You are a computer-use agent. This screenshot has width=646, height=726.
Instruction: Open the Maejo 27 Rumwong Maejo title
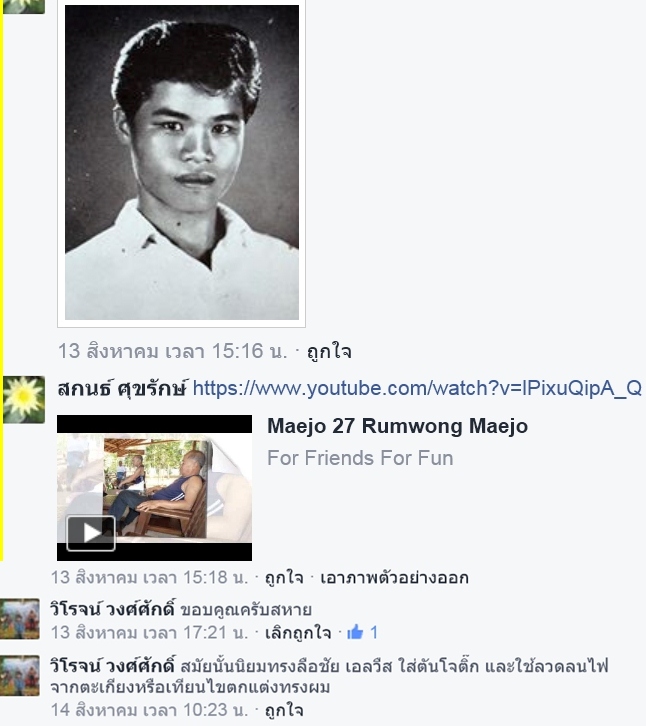[x=397, y=426]
